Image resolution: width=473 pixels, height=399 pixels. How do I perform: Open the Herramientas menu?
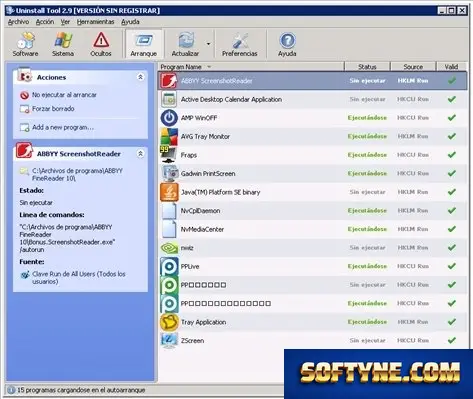coord(95,22)
